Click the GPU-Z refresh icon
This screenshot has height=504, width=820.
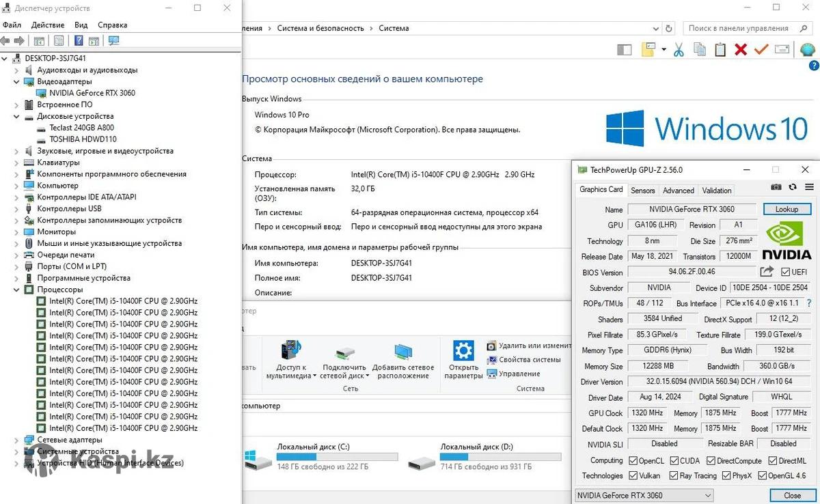(793, 187)
